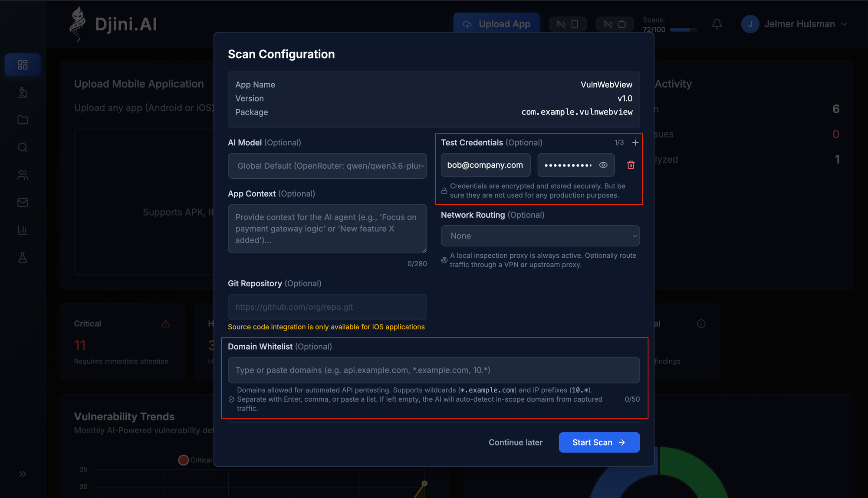
Task: Select the microscope scan icon in sidebar
Action: click(x=23, y=92)
